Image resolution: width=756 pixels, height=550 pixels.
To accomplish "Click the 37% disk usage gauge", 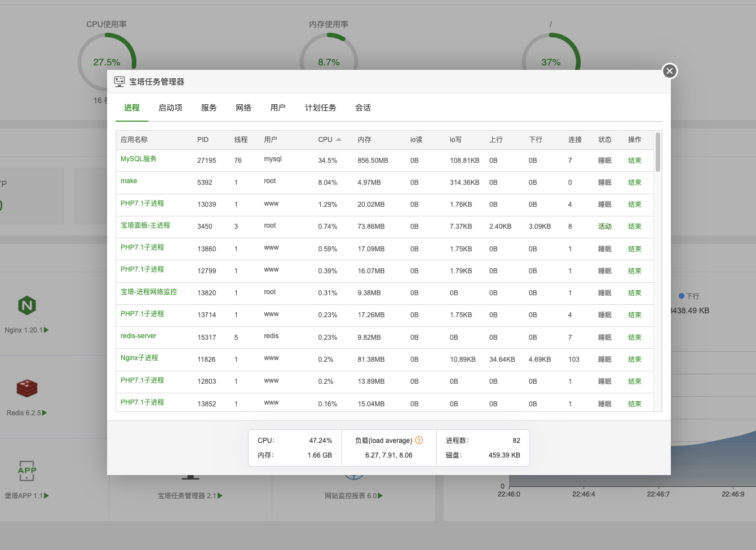I will coord(551,62).
